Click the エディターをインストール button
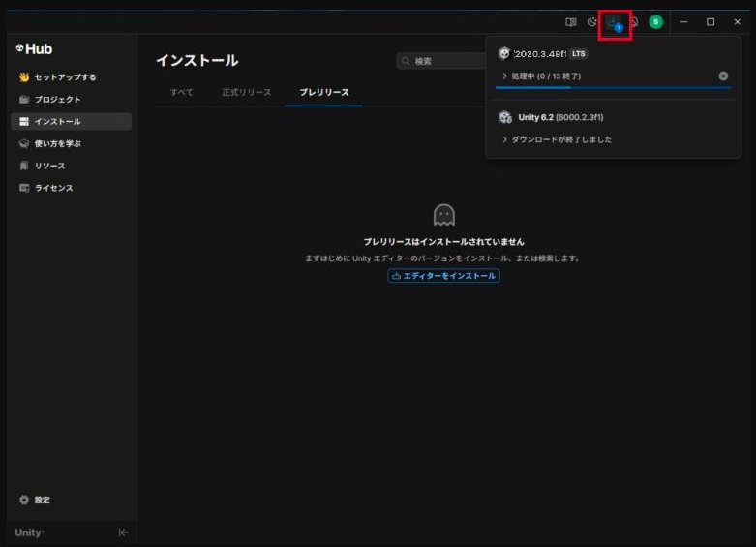756x547 pixels. coord(443,276)
